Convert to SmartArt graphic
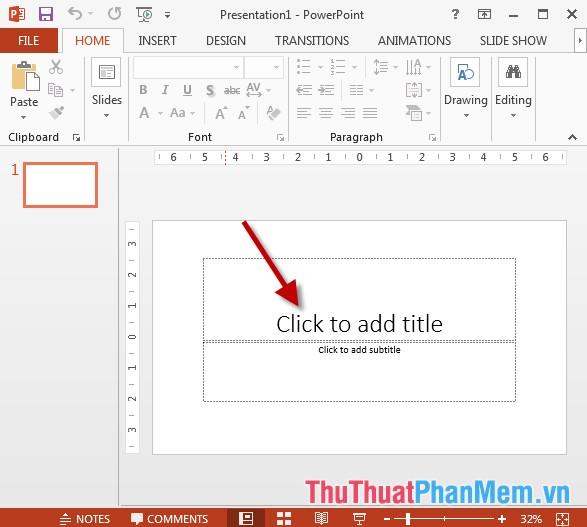Viewport: 587px width, 527px height. tap(418, 113)
